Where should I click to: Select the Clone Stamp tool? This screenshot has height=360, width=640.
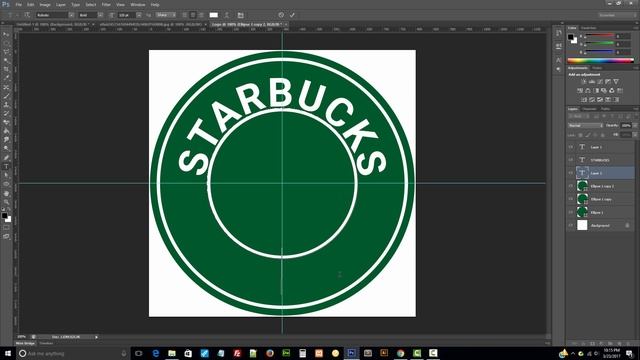tap(6, 105)
